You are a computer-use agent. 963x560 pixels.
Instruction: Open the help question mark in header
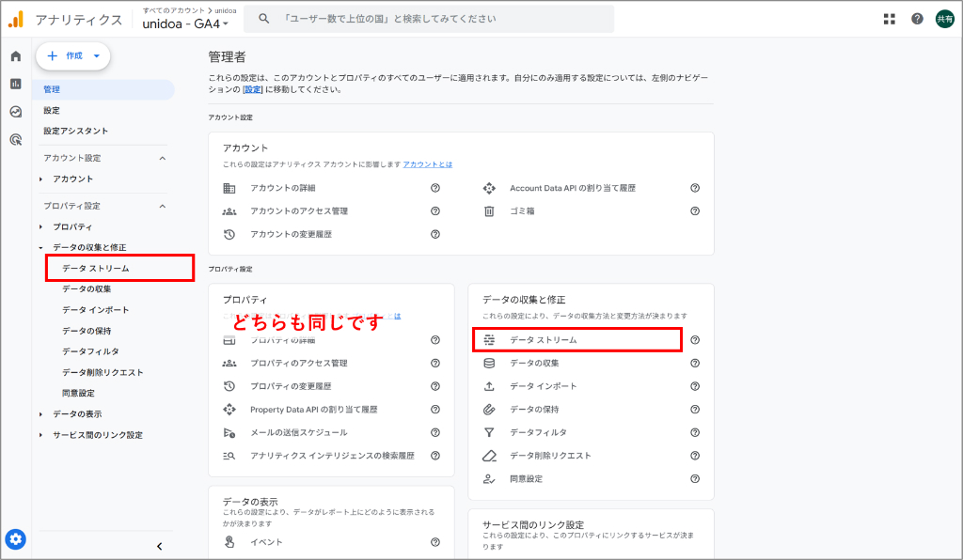tap(917, 19)
